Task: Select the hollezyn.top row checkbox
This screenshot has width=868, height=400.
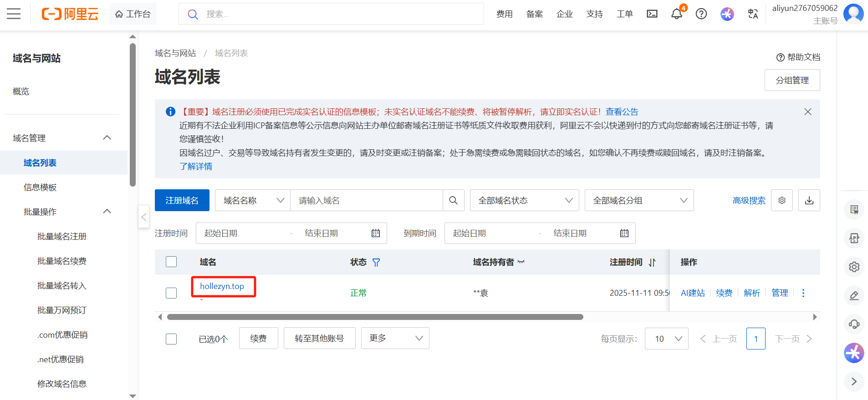Action: pyautogui.click(x=171, y=293)
